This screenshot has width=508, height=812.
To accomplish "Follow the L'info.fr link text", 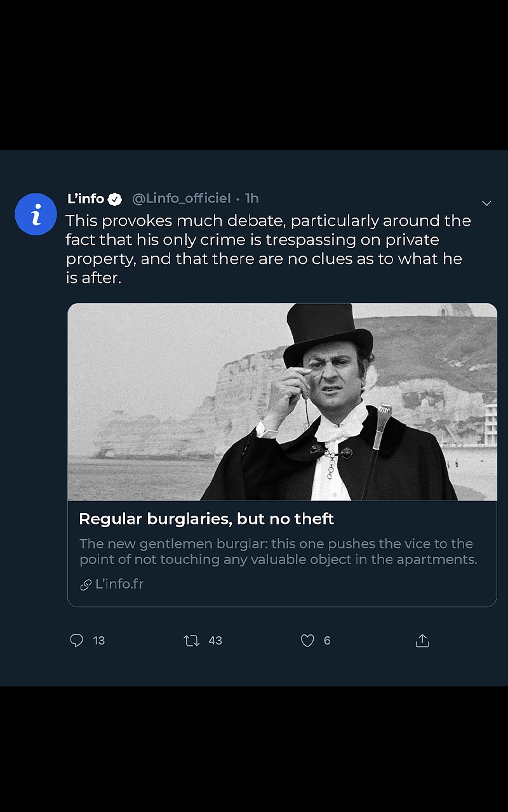I will coord(119,584).
